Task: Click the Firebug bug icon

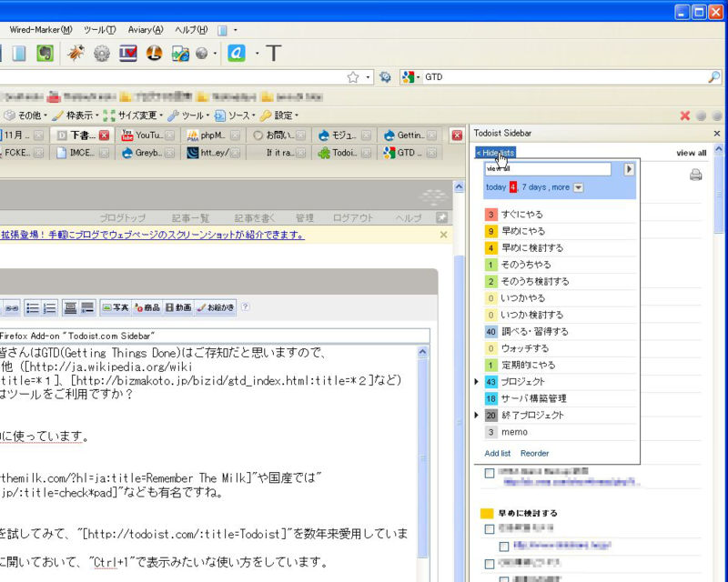Action: 76,54
